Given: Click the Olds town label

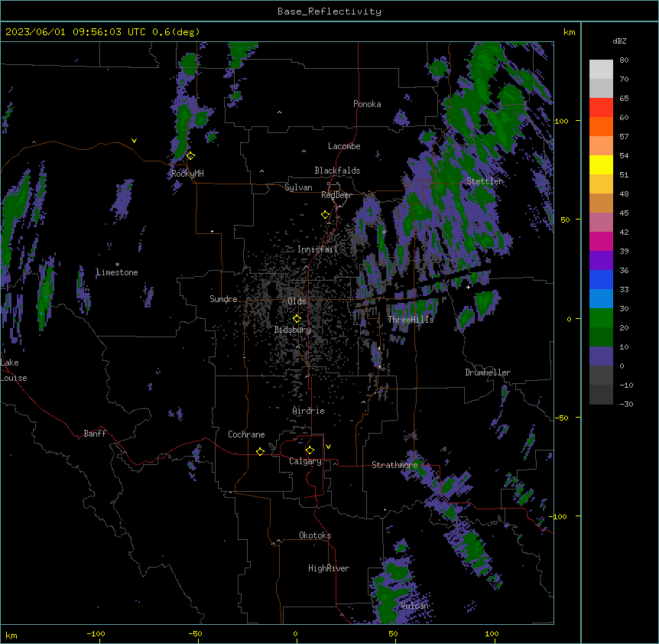Looking at the screenshot, I should click(297, 301).
